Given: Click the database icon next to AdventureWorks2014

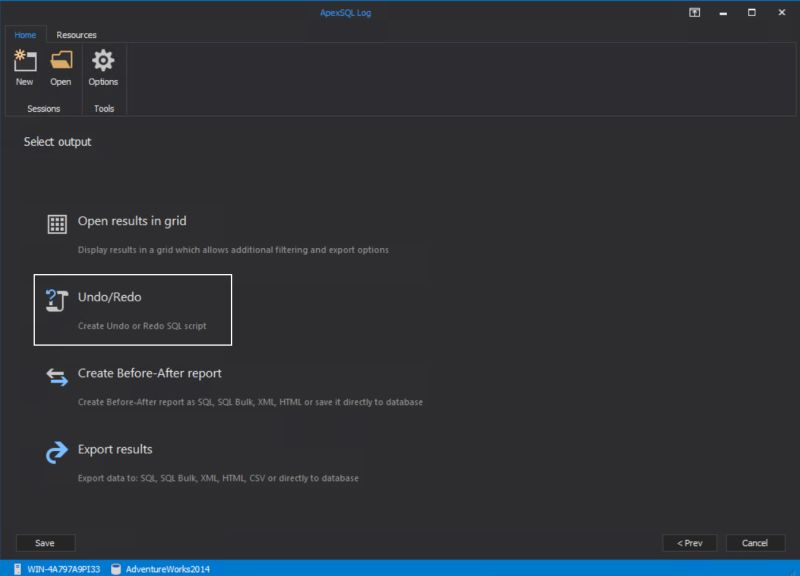Looking at the screenshot, I should pyautogui.click(x=118, y=567).
